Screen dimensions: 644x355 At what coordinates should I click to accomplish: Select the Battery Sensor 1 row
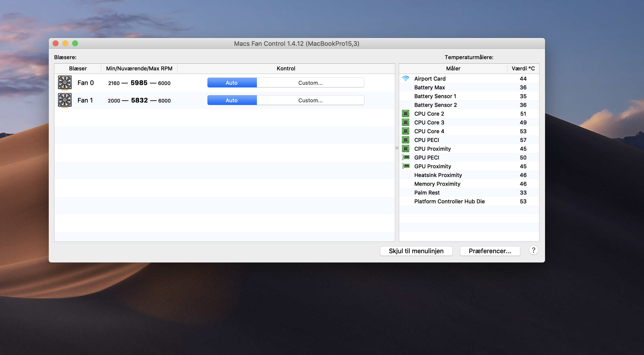click(469, 96)
